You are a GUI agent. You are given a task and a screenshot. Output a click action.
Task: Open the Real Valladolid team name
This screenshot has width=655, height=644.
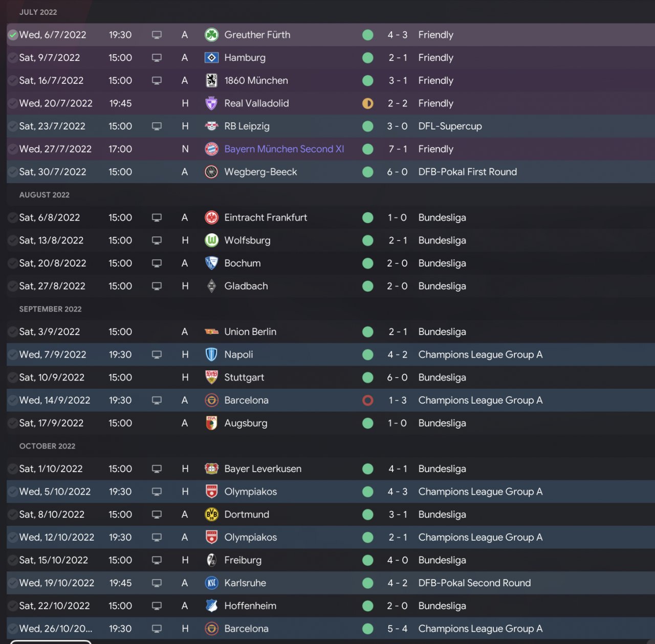click(x=256, y=103)
